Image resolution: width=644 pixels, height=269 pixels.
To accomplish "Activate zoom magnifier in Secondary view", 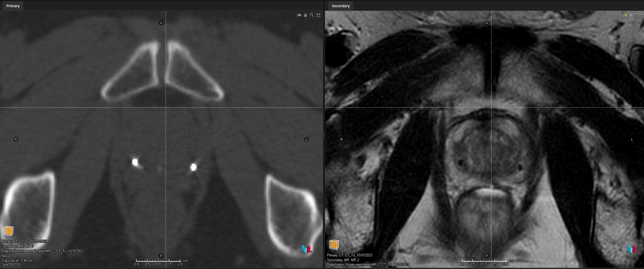I will 637,15.
